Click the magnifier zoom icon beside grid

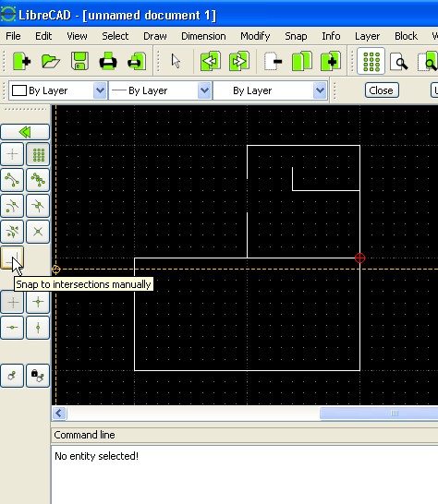coord(399,61)
